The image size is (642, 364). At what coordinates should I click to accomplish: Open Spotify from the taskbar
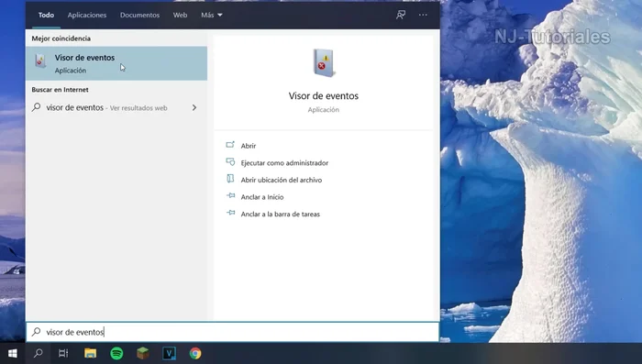(x=116, y=353)
